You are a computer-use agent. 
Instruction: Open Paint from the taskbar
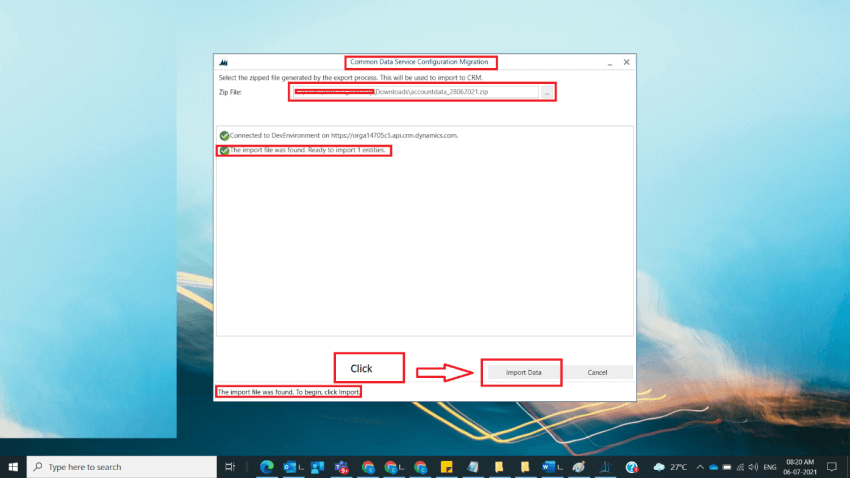[579, 467]
